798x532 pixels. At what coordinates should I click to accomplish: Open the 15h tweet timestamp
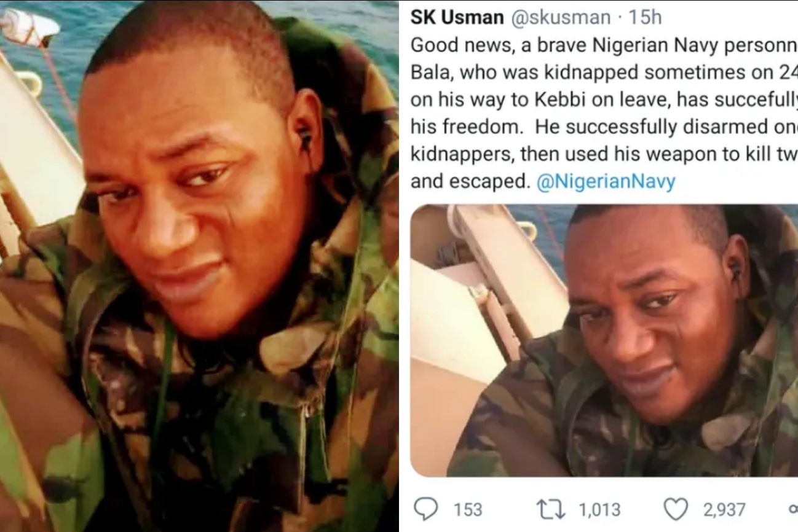pos(645,18)
